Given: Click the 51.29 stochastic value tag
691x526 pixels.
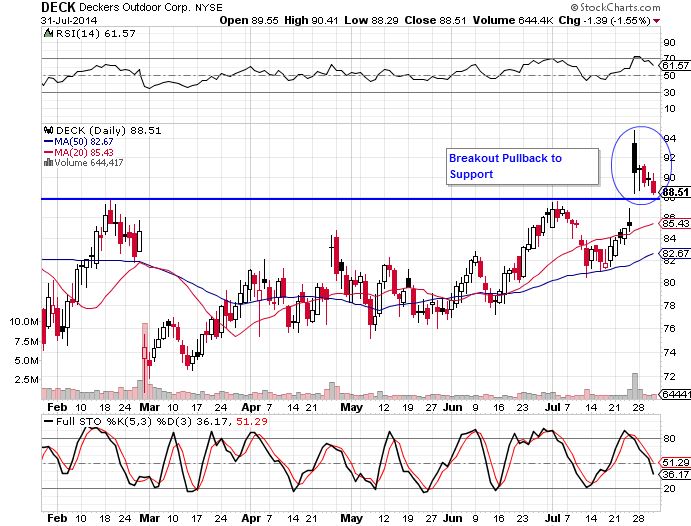Looking at the screenshot, I should pos(676,463).
